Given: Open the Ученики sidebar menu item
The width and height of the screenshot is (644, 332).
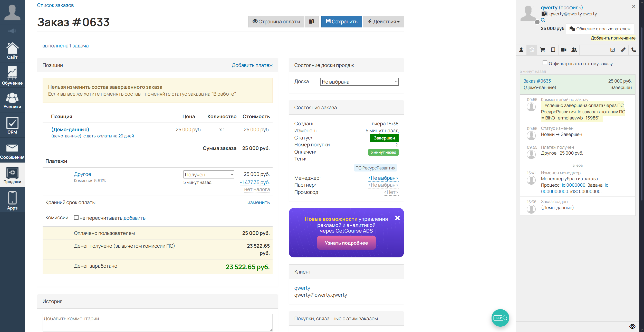Looking at the screenshot, I should coord(12,100).
